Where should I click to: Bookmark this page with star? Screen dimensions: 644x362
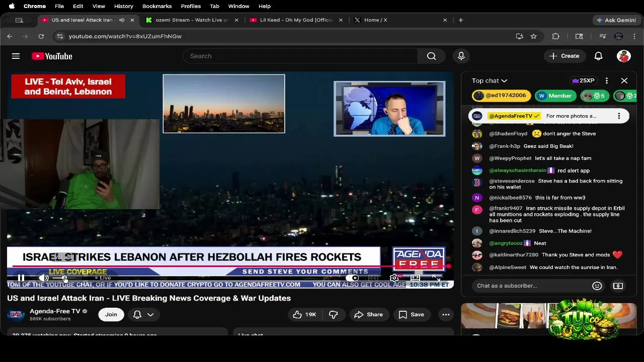coord(533,36)
